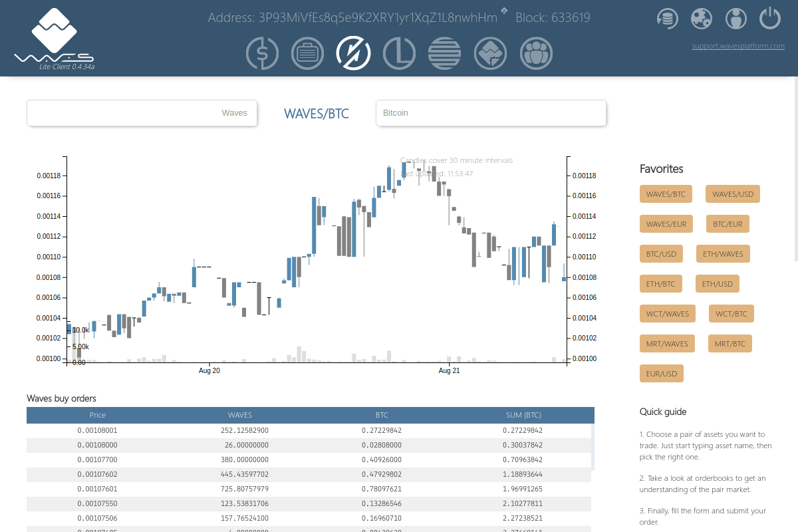This screenshot has height=532, width=798.
Task: Select buy order priced 0.00107602
Action: (x=309, y=474)
